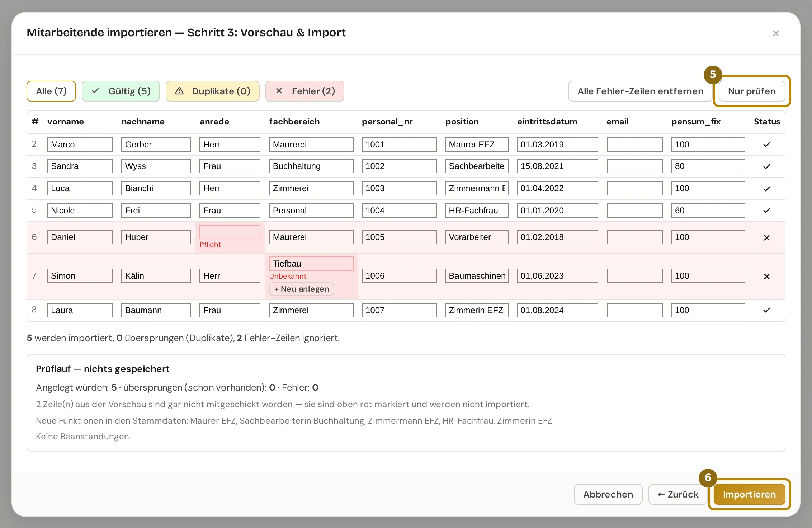Viewport: 812px width, 528px height.
Task: Click the checkmark icon in Gültig filter
Action: coord(95,91)
